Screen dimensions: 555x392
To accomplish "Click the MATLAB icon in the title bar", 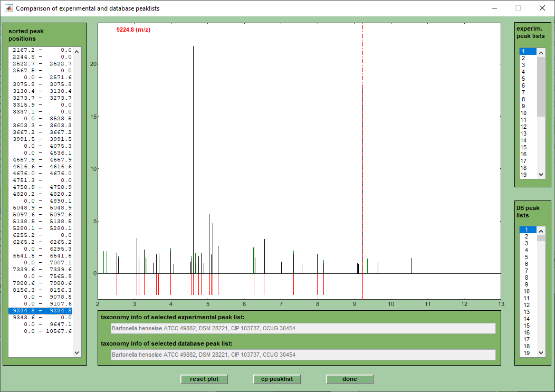I will point(8,8).
